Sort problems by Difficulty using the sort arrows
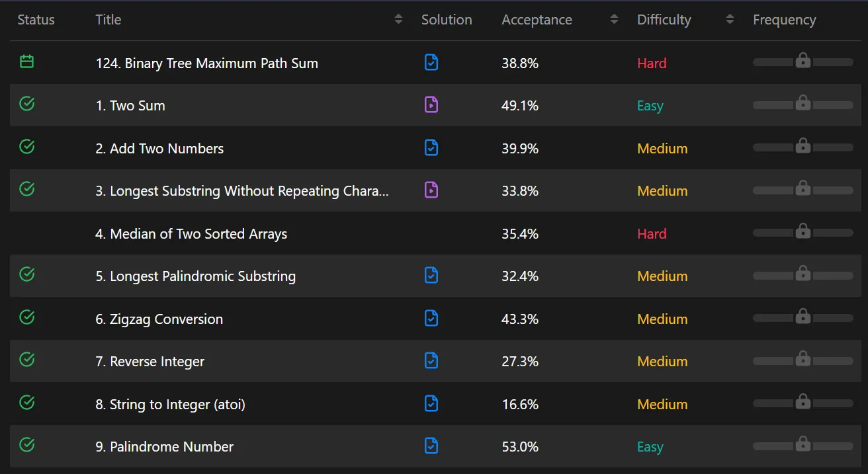Screen dimensions: 868x474 [730, 19]
